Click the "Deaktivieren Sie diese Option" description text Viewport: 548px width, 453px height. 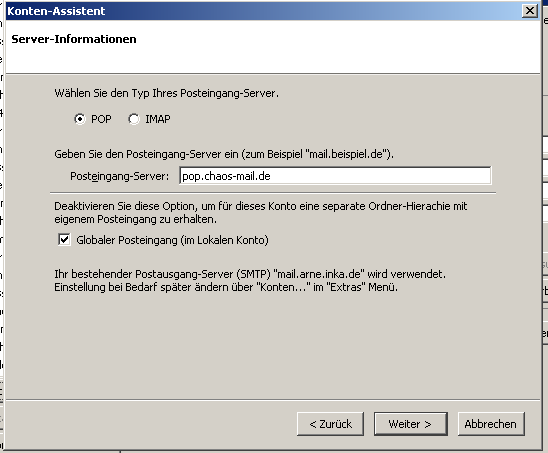tap(260, 213)
